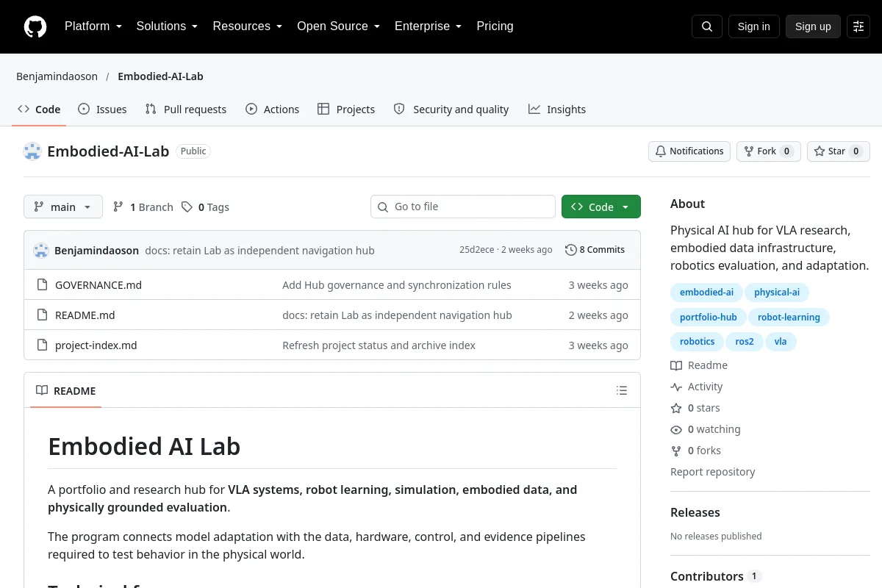The image size is (882, 588).
Task: Click the GitHub logo icon
Action: click(x=35, y=26)
